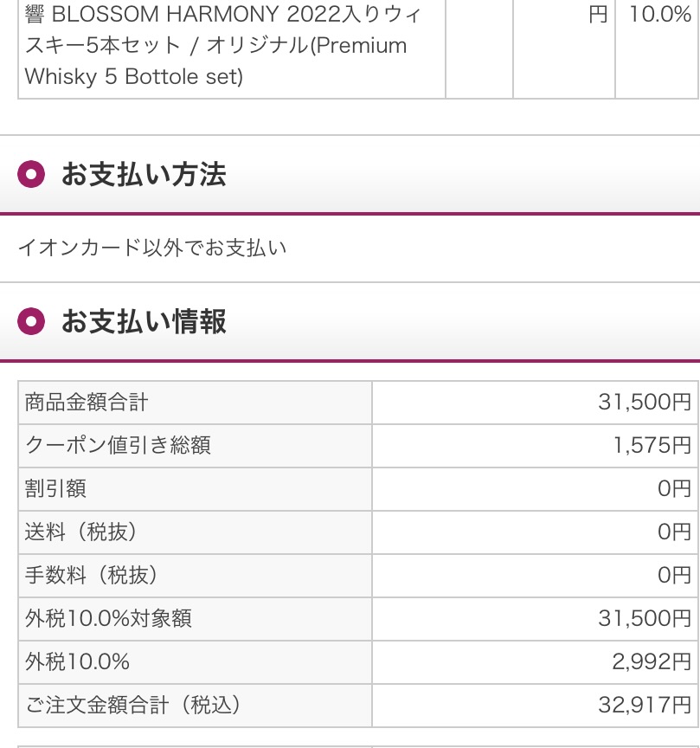
Task: Click the bullet icon beside お支払い情報
Action: pyautogui.click(x=31, y=322)
